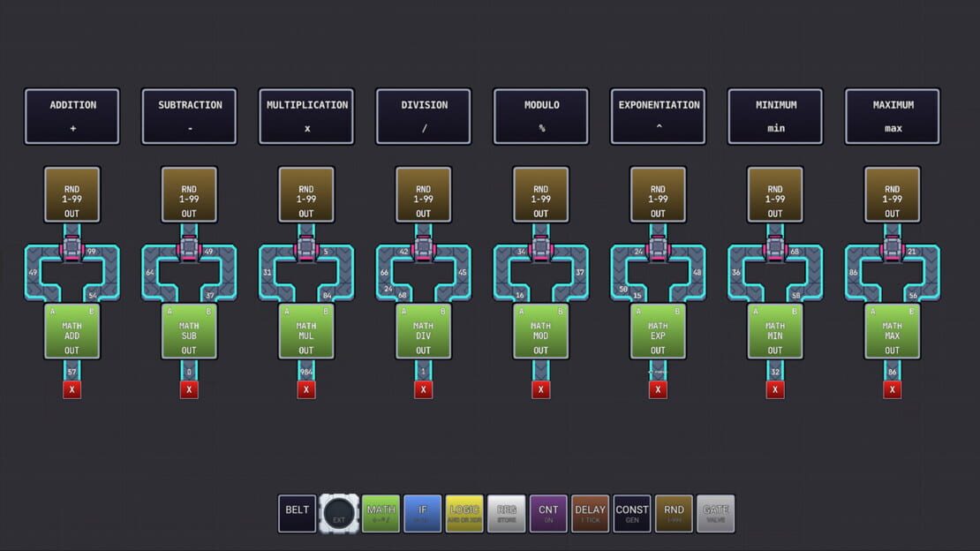Choose the green MATH tool in the toolbar
Screen dimensions: 980x551
point(381,514)
